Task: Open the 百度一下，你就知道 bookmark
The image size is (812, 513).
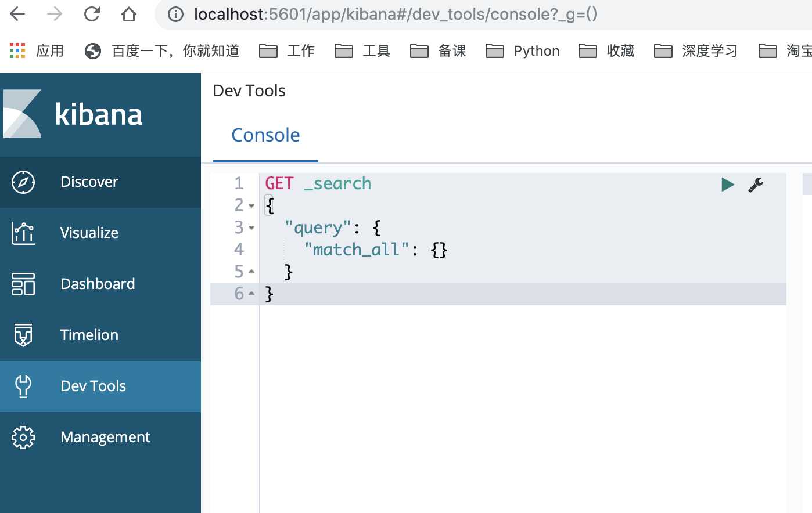Action: point(162,51)
